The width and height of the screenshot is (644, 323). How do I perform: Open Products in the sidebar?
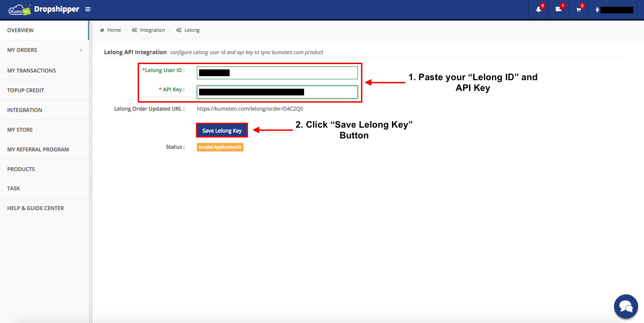(x=44, y=169)
